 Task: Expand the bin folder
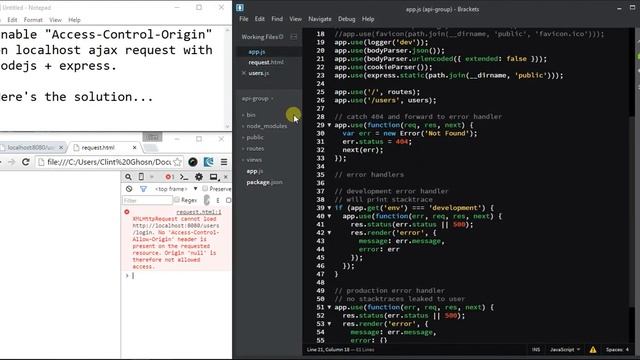pyautogui.click(x=249, y=115)
